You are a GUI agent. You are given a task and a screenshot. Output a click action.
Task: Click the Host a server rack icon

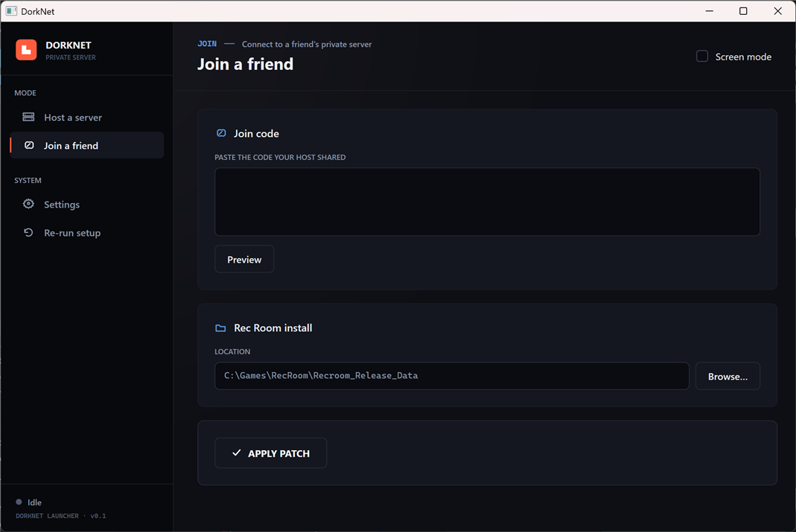(28, 117)
